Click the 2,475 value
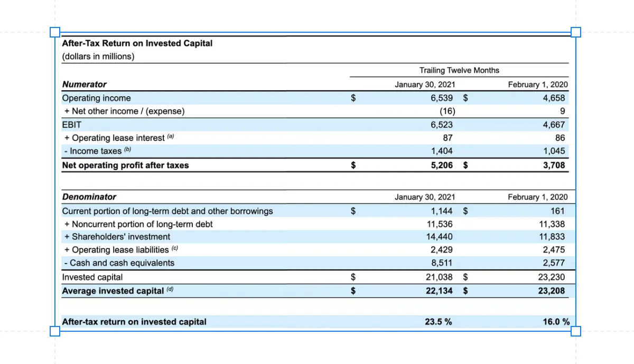Viewport: 634px width, 364px height. click(554, 250)
